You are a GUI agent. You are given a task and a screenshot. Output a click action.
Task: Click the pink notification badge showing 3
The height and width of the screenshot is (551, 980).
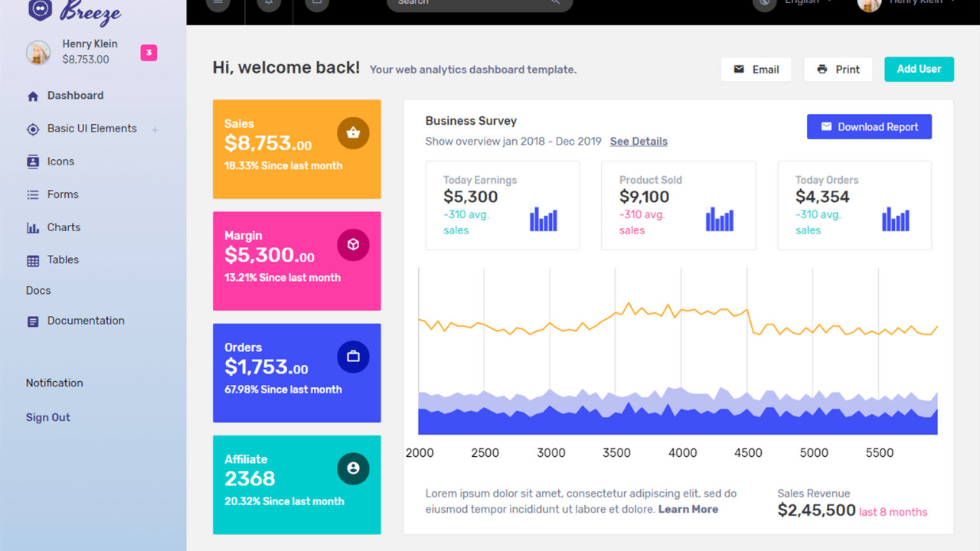(x=149, y=53)
